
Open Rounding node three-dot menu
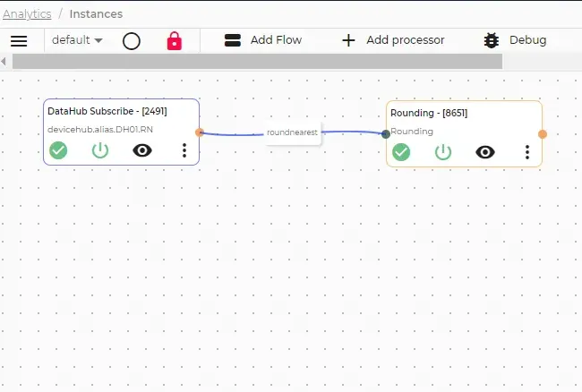(527, 152)
